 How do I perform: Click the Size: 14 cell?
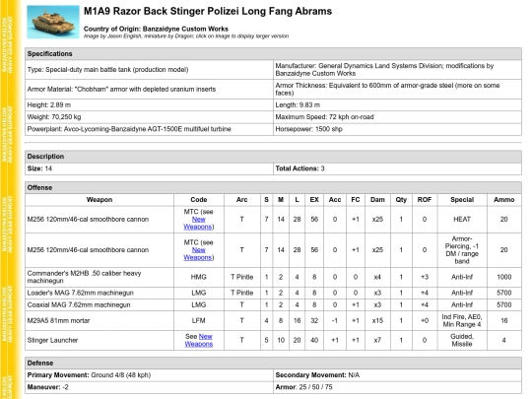point(149,168)
